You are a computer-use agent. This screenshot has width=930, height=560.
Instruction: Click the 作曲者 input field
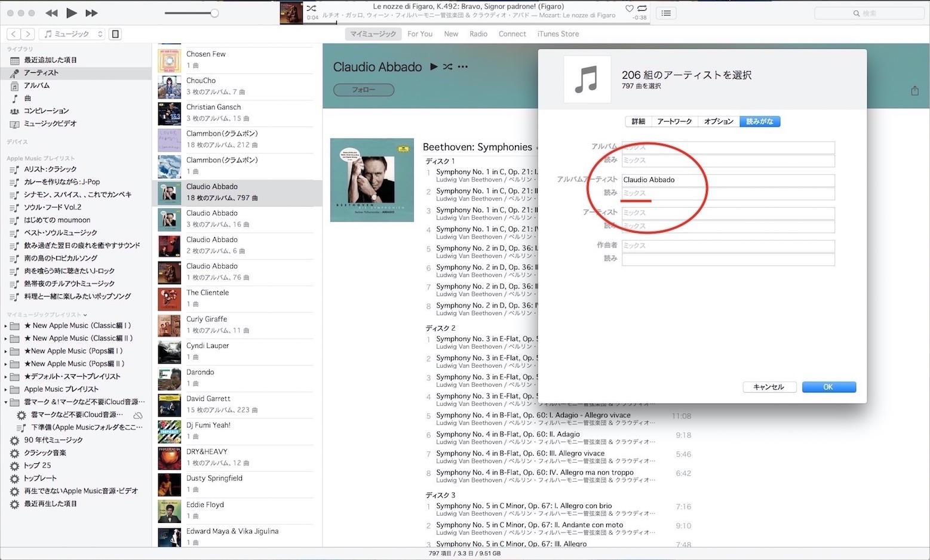[x=728, y=245]
